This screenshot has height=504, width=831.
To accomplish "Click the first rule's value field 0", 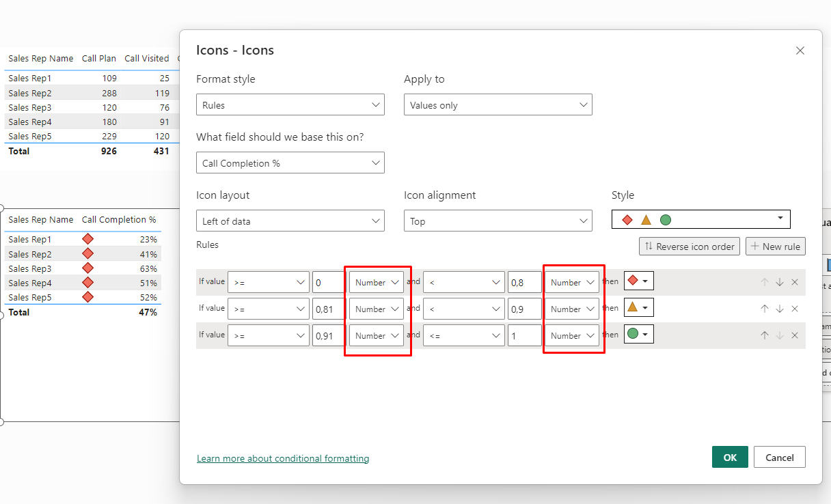I will pyautogui.click(x=329, y=282).
